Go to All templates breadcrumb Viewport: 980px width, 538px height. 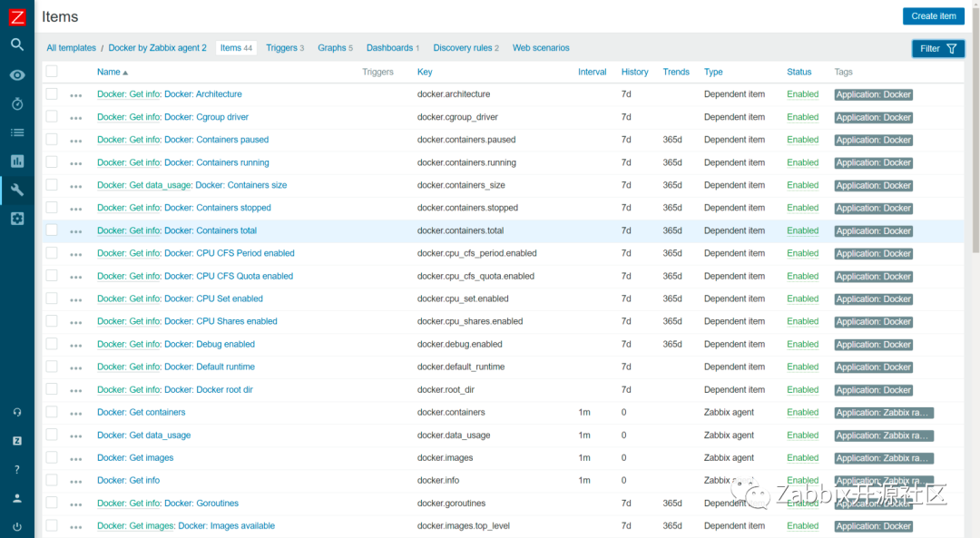coord(72,47)
